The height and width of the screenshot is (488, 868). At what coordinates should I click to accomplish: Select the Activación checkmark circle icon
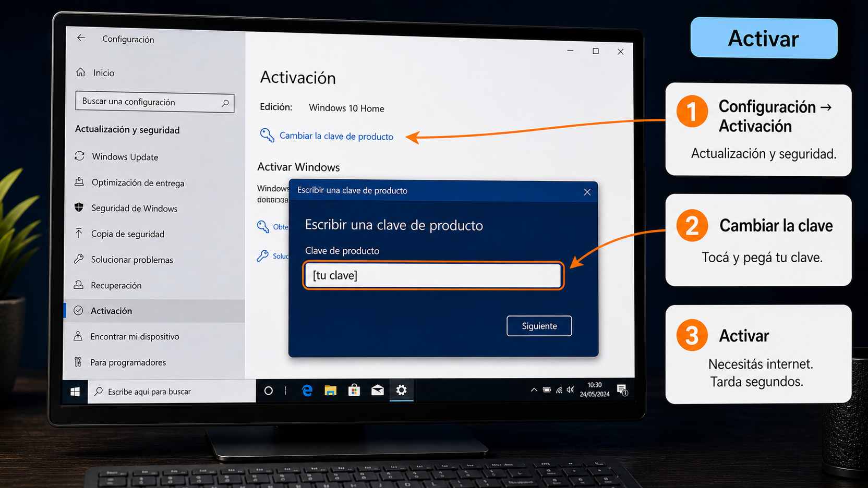click(x=78, y=310)
